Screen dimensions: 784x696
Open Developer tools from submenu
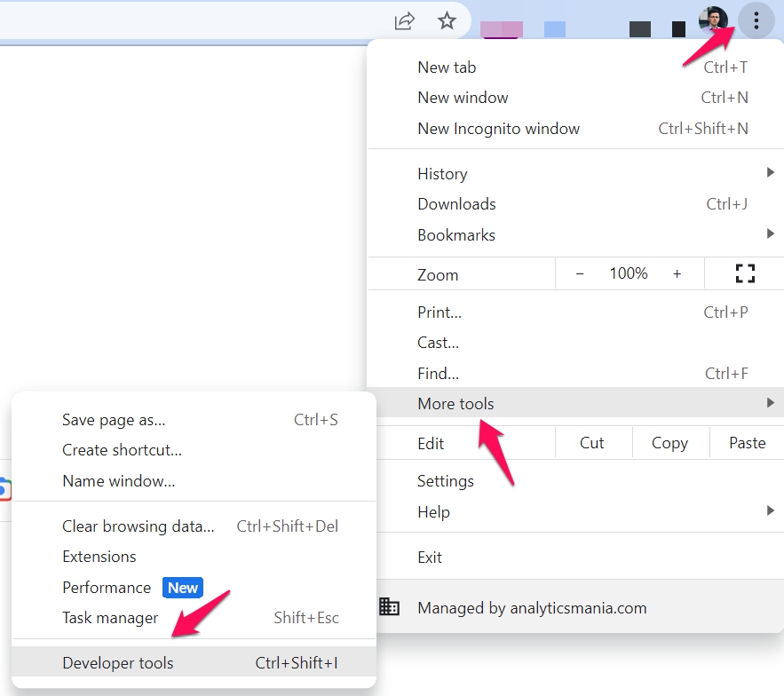click(118, 663)
